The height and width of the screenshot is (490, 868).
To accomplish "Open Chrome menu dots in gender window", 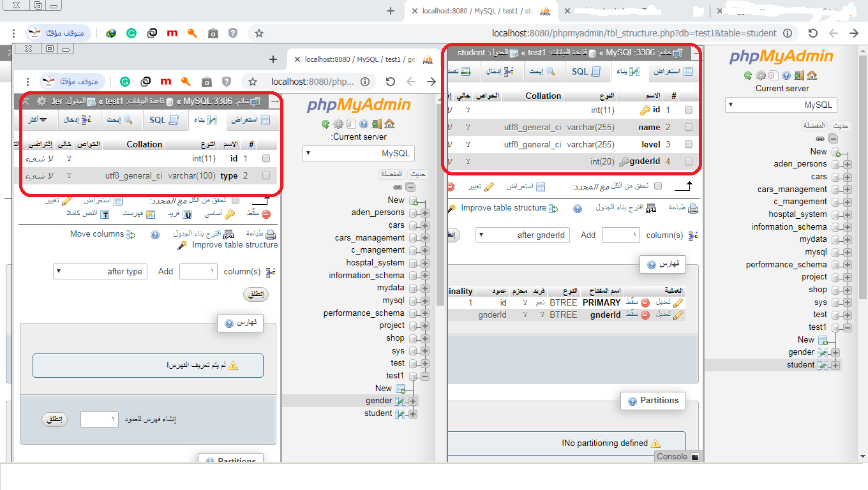I will pyautogui.click(x=28, y=82).
